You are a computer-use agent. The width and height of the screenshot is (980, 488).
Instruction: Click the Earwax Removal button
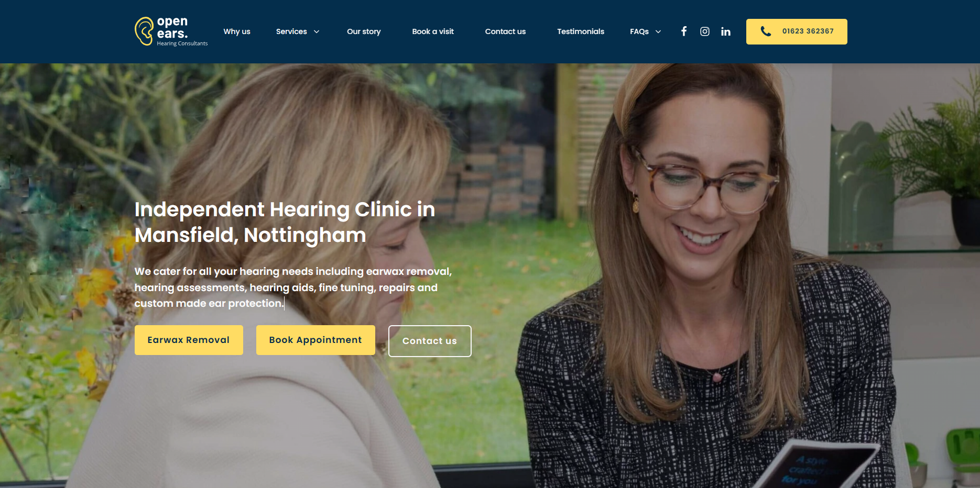189,340
